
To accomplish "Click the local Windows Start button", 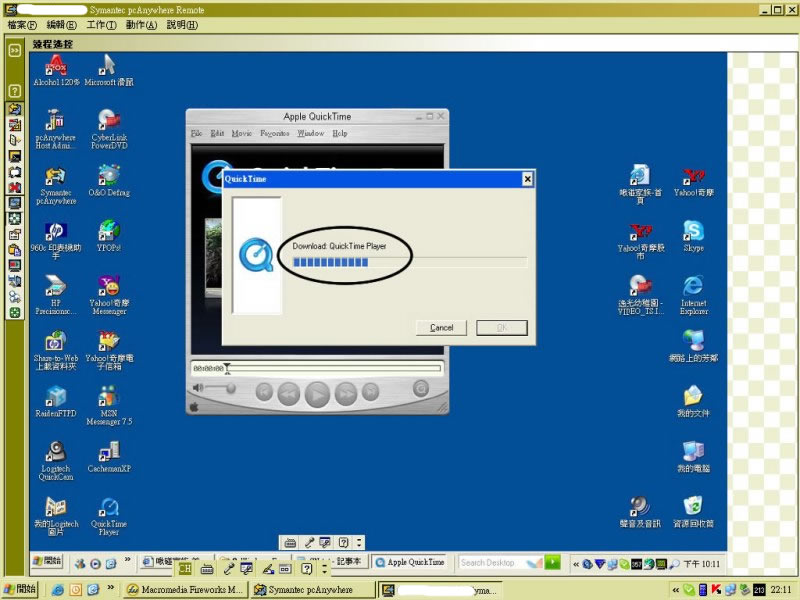I will pyautogui.click(x=21, y=589).
